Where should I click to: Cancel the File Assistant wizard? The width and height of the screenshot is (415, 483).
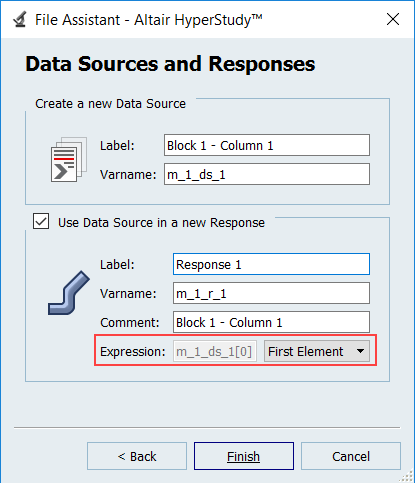pos(351,456)
